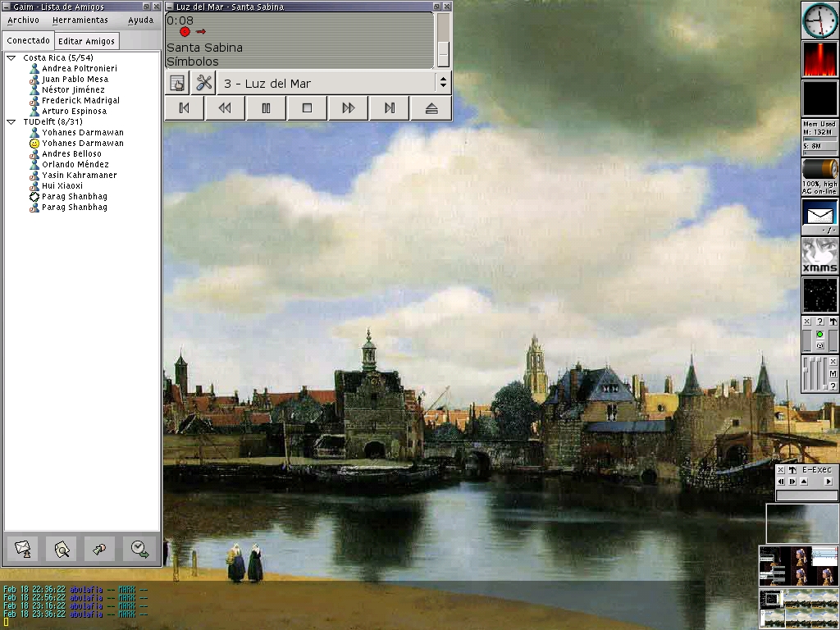Eject the CD from player
Screen dimensions: 840x630
point(431,108)
